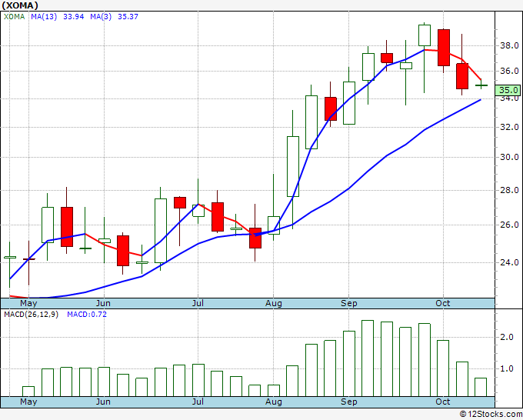The height and width of the screenshot is (420, 523).
Task: Click the 2.0 MACD axis label
Action: [x=507, y=337]
